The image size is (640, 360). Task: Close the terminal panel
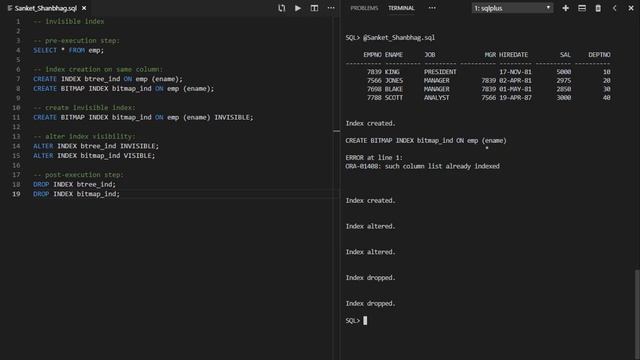click(x=631, y=8)
